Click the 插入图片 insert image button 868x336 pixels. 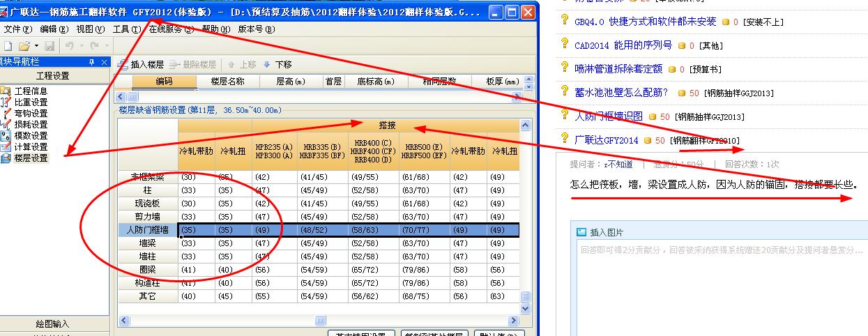coord(600,232)
